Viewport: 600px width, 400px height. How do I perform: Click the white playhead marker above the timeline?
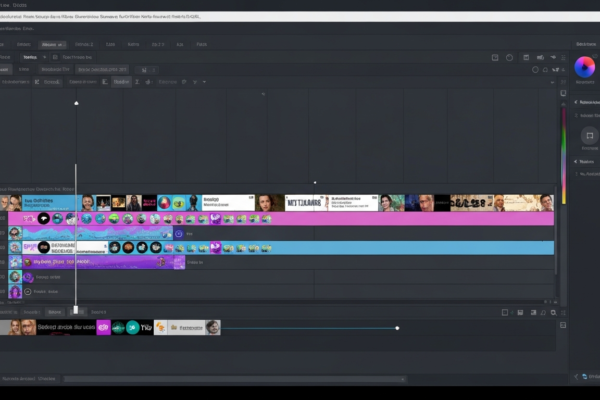click(76, 103)
